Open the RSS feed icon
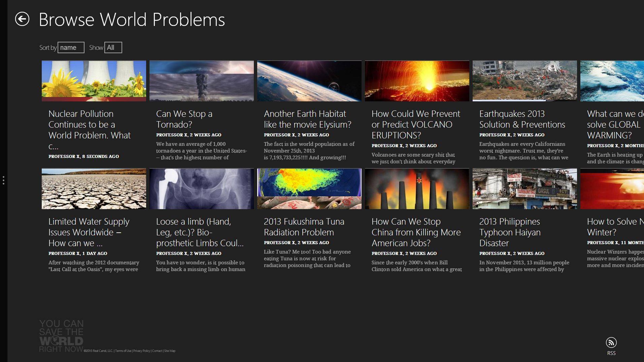Image resolution: width=644 pixels, height=362 pixels. (611, 343)
